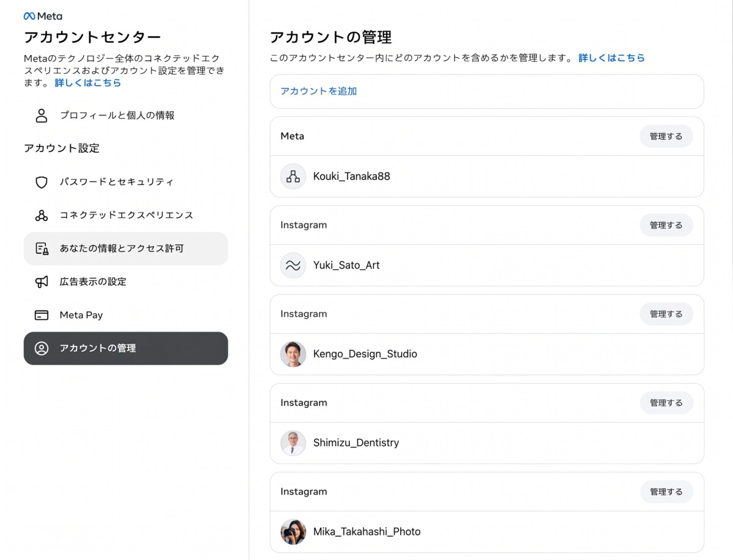Image resolution: width=733 pixels, height=560 pixels.
Task: Click the account circle icon for アカウントの管理
Action: coord(42,348)
